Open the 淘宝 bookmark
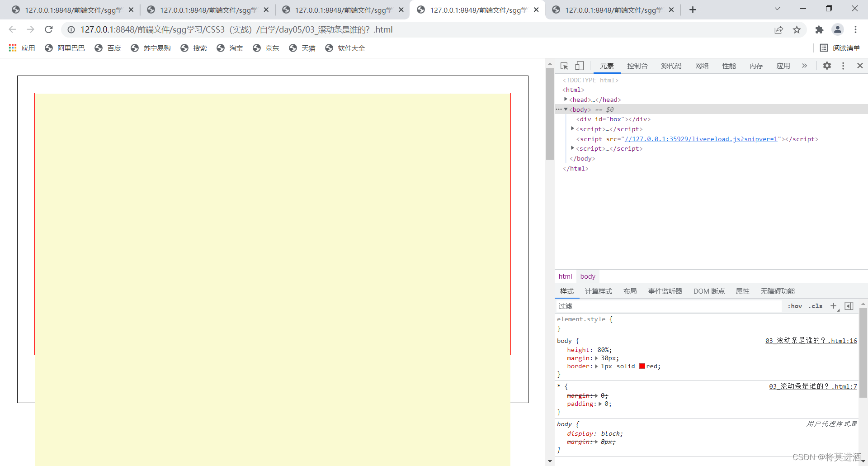Image resolution: width=868 pixels, height=466 pixels. [230, 48]
